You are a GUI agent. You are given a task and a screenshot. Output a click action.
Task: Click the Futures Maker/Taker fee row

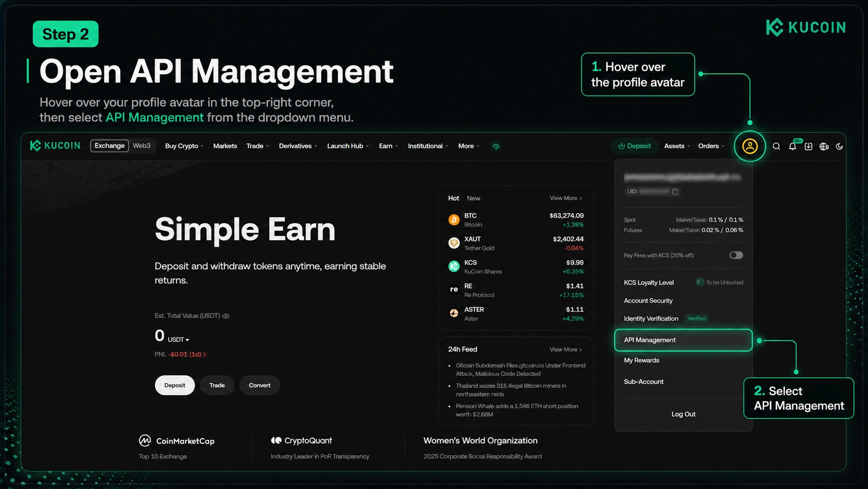point(683,231)
